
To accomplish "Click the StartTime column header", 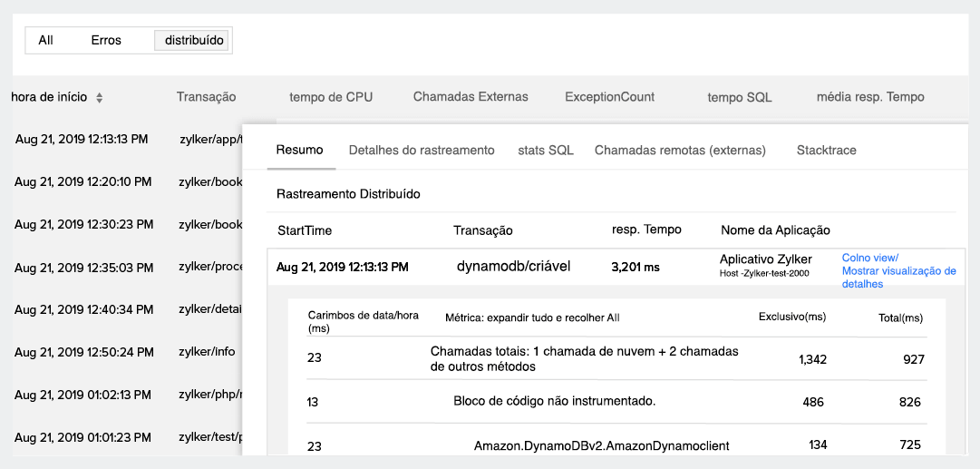I will pyautogui.click(x=305, y=230).
